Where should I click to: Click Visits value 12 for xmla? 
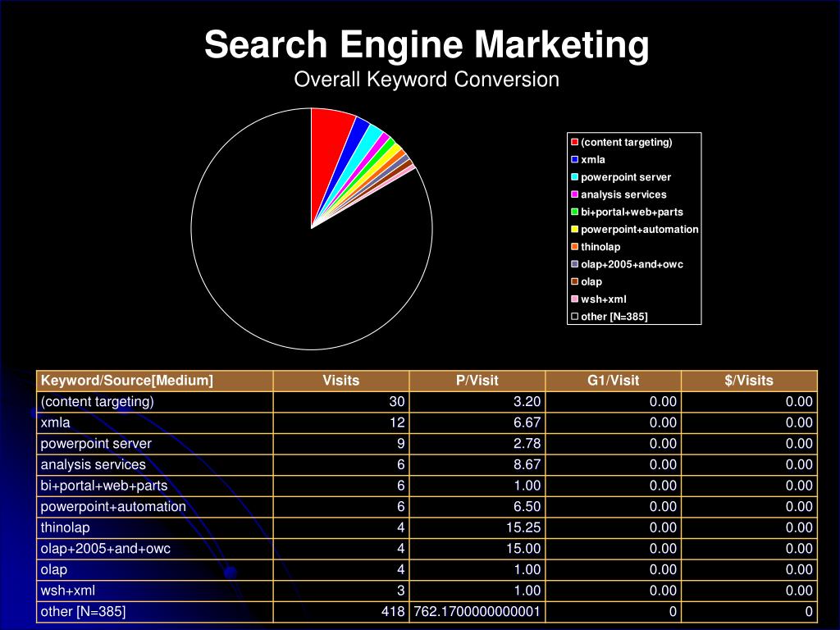coord(397,422)
